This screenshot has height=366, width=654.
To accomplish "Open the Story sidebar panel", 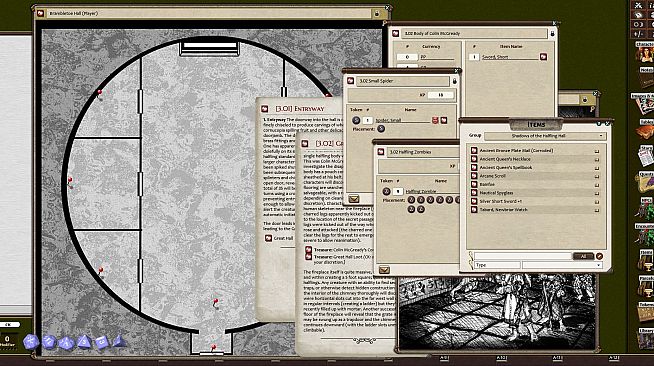I will [x=646, y=156].
